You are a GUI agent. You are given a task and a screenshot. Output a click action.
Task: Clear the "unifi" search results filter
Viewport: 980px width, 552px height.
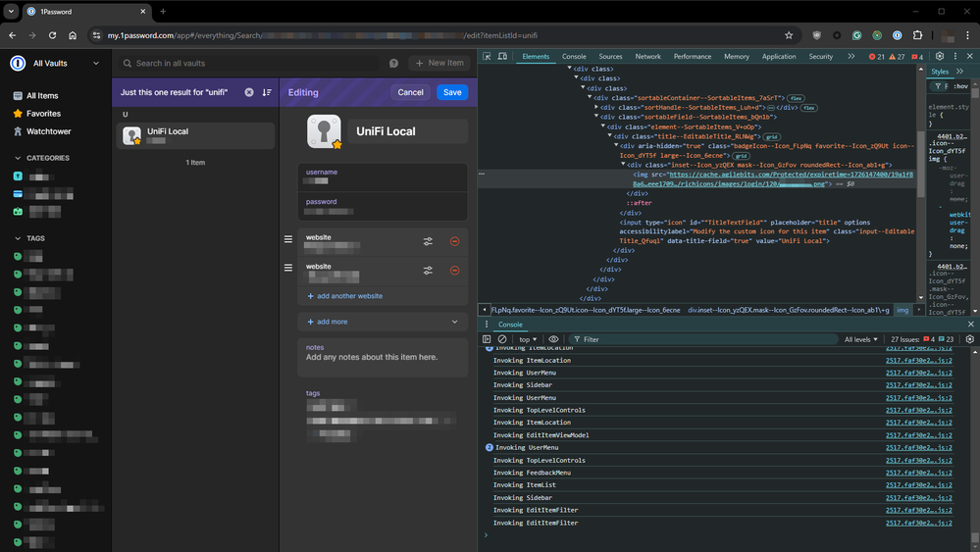click(249, 92)
